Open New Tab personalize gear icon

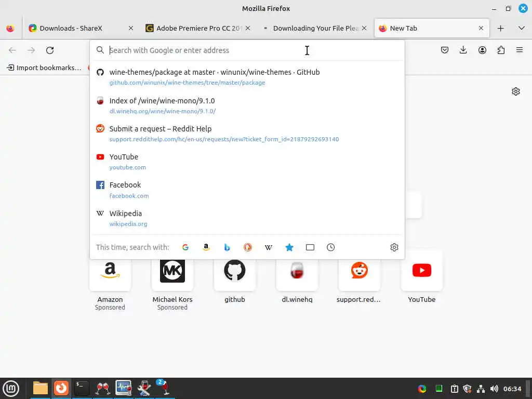[x=516, y=91]
